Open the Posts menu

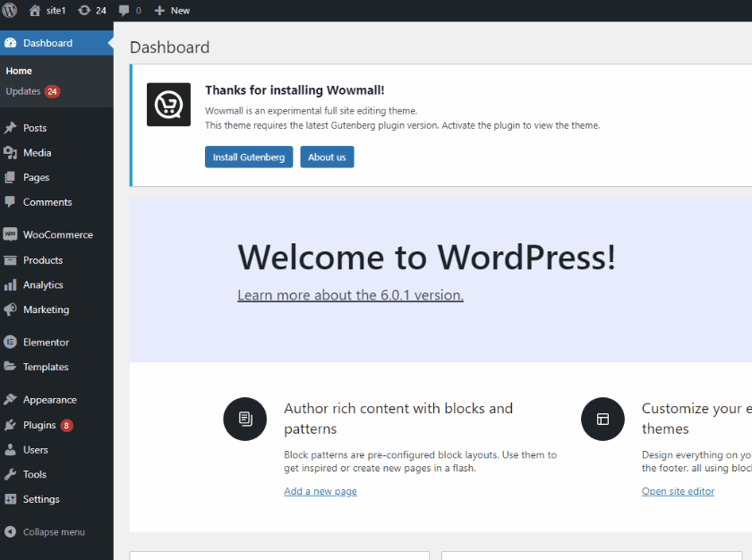point(35,128)
